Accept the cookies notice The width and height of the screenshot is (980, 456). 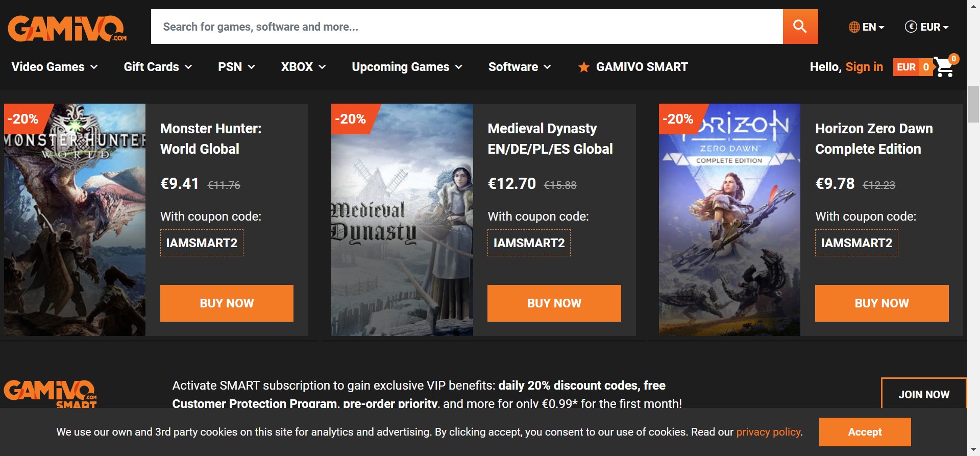point(865,432)
